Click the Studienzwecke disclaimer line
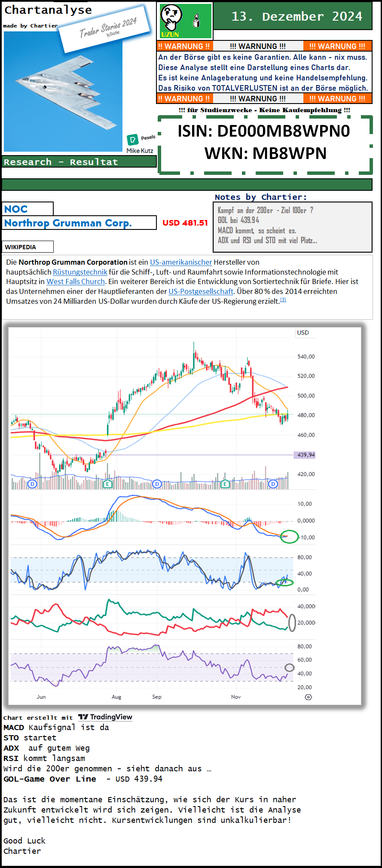 (x=264, y=110)
